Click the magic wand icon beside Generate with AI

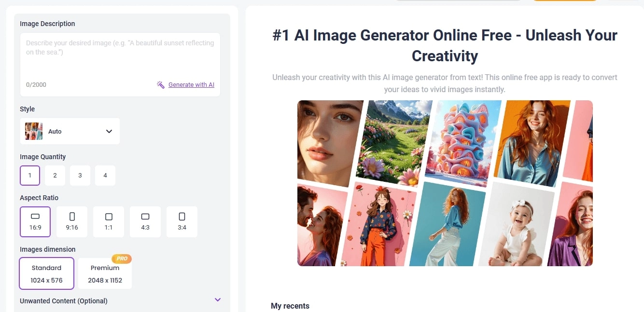pyautogui.click(x=160, y=84)
